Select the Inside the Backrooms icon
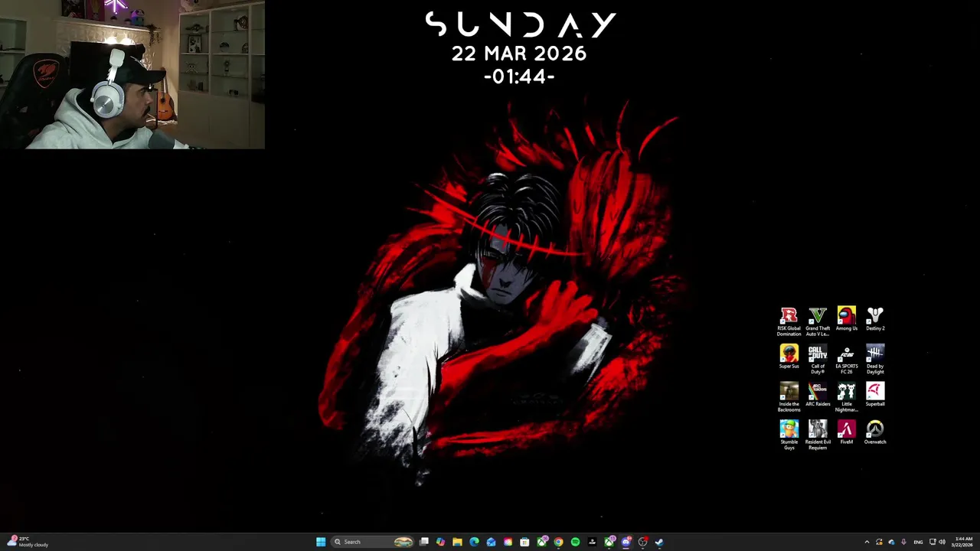This screenshot has height=551, width=980. 789,397
